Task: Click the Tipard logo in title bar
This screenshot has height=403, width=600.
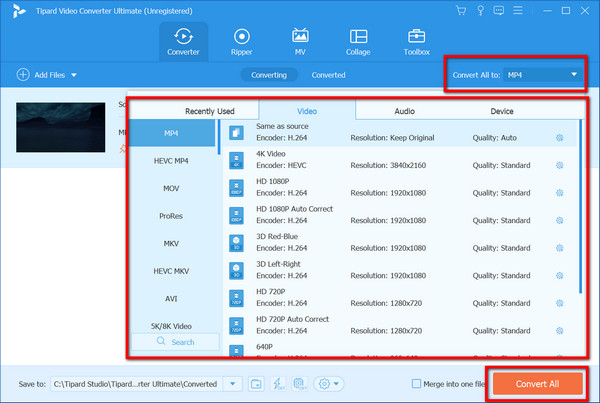Action: click(x=18, y=11)
